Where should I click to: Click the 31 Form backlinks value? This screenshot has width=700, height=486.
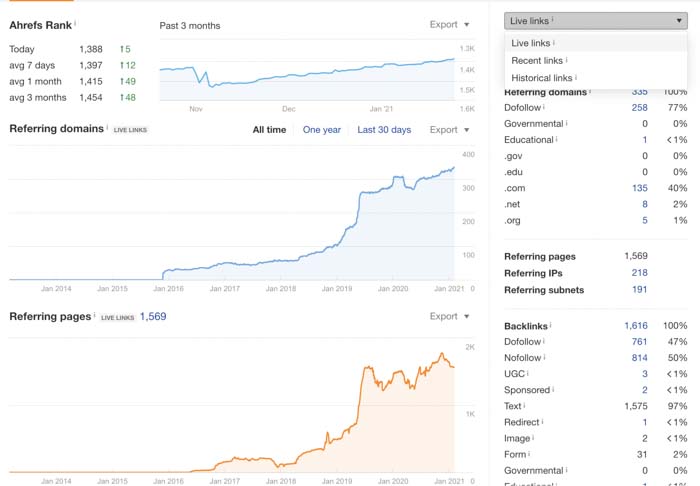click(642, 454)
